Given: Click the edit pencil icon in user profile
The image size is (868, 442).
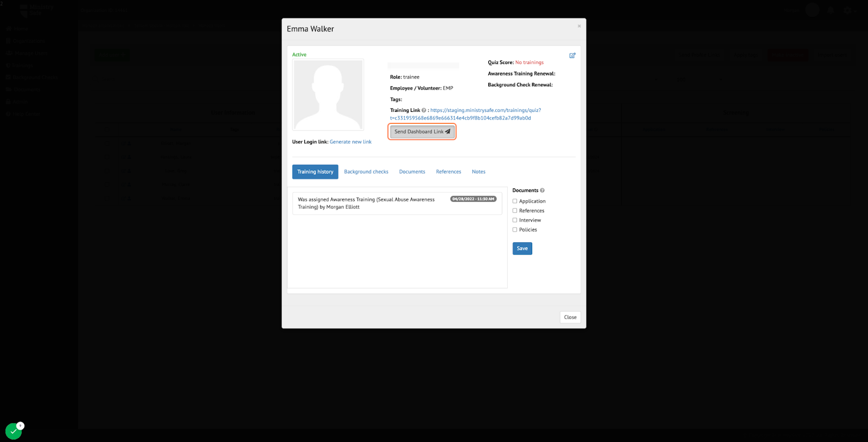Looking at the screenshot, I should [x=572, y=55].
